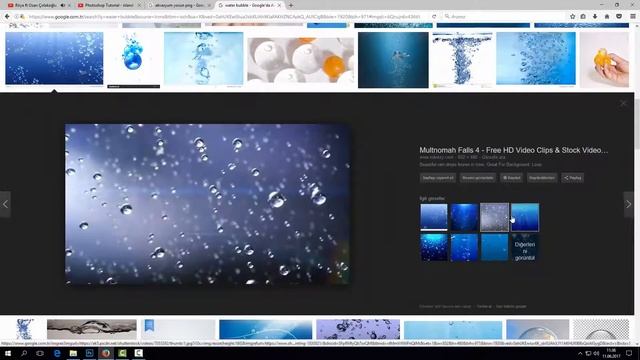This screenshot has height=360, width=640.
Task: Select related thumbnail under the hand cursor
Action: coord(525,217)
